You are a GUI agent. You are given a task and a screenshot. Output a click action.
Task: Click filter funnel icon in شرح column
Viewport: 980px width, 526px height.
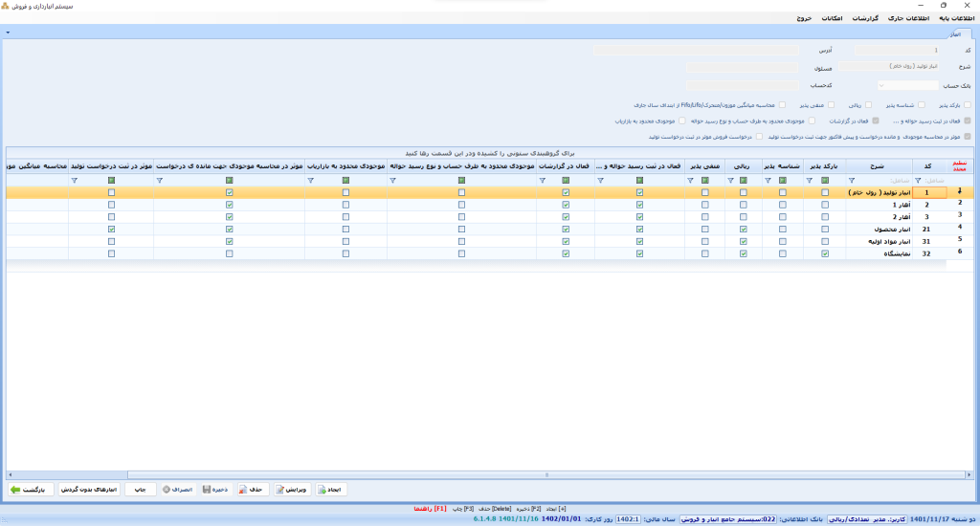851,180
